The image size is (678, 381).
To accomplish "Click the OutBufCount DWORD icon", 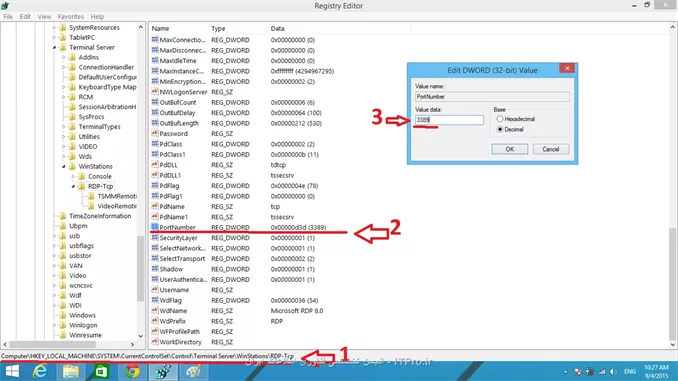I will pyautogui.click(x=155, y=102).
